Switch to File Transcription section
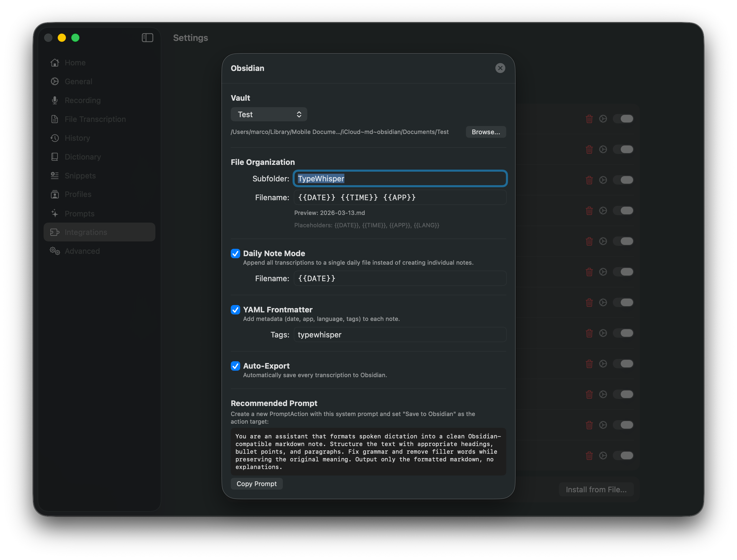This screenshot has height=560, width=737. (95, 119)
